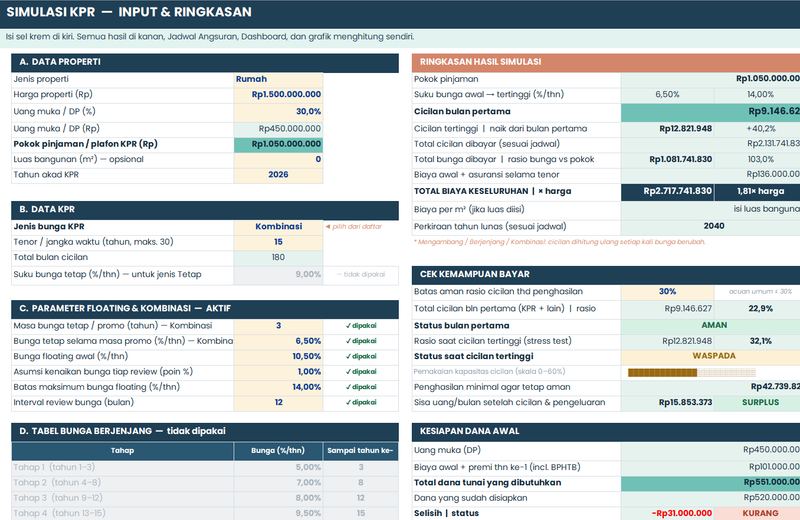Click the Tahap 4 bunga cell 9,50%

pyautogui.click(x=278, y=513)
